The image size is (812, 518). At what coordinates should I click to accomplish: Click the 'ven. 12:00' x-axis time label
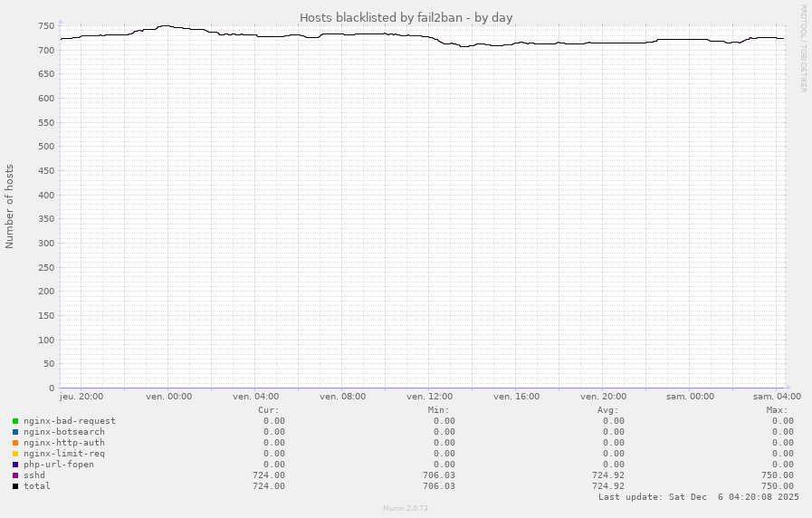(429, 397)
